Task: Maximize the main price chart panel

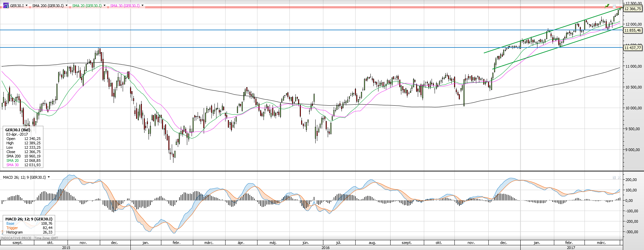Action: click(614, 6)
